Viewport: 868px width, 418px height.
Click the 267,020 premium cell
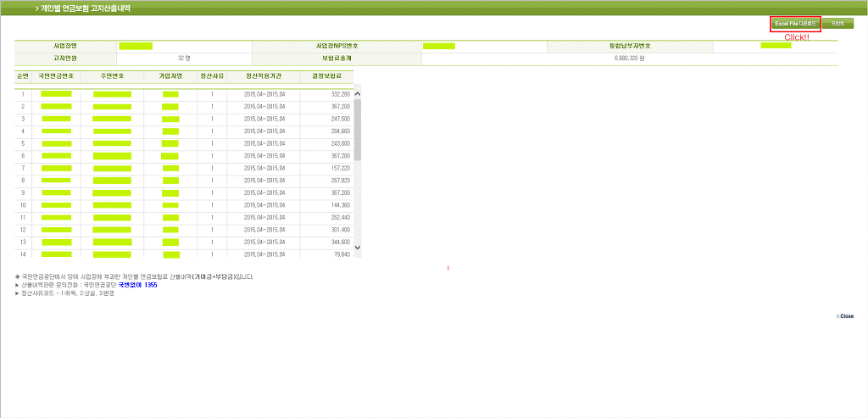click(x=341, y=181)
